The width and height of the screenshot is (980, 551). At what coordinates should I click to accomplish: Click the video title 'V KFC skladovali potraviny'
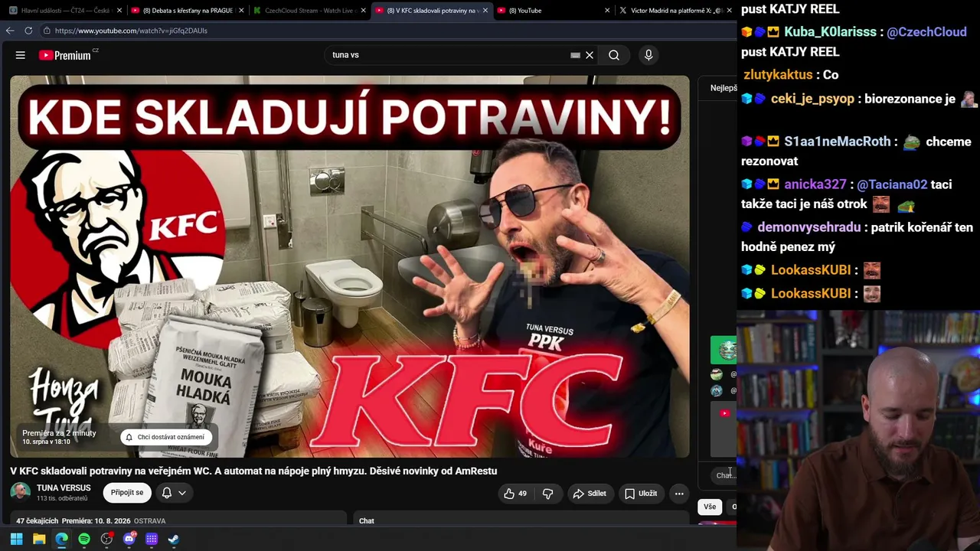pos(253,471)
